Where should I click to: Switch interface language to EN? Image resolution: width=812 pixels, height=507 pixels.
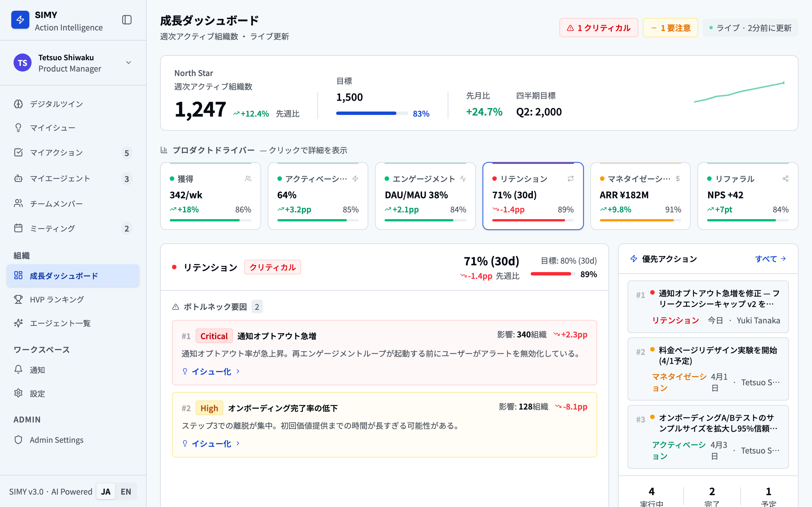tap(126, 491)
